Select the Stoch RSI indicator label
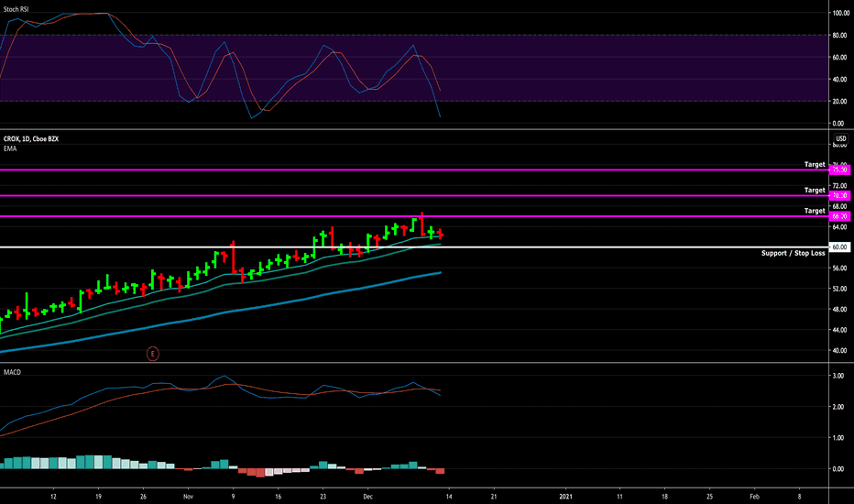Viewport: 854px width, 504px height. tap(16, 9)
